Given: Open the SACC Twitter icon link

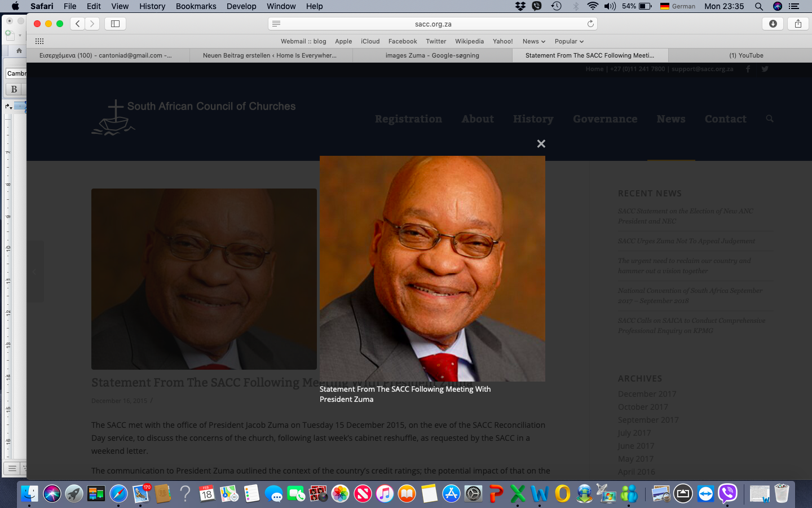Looking at the screenshot, I should click(x=765, y=69).
